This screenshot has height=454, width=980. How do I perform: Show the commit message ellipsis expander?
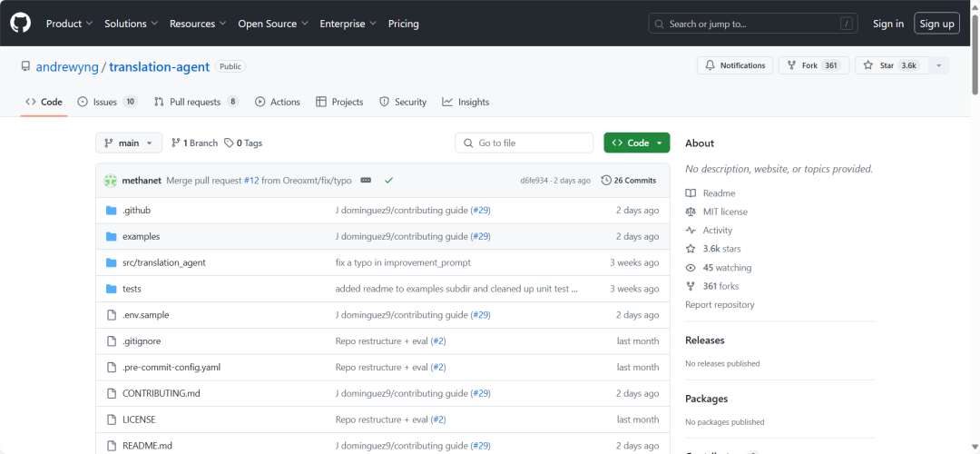[x=367, y=180]
